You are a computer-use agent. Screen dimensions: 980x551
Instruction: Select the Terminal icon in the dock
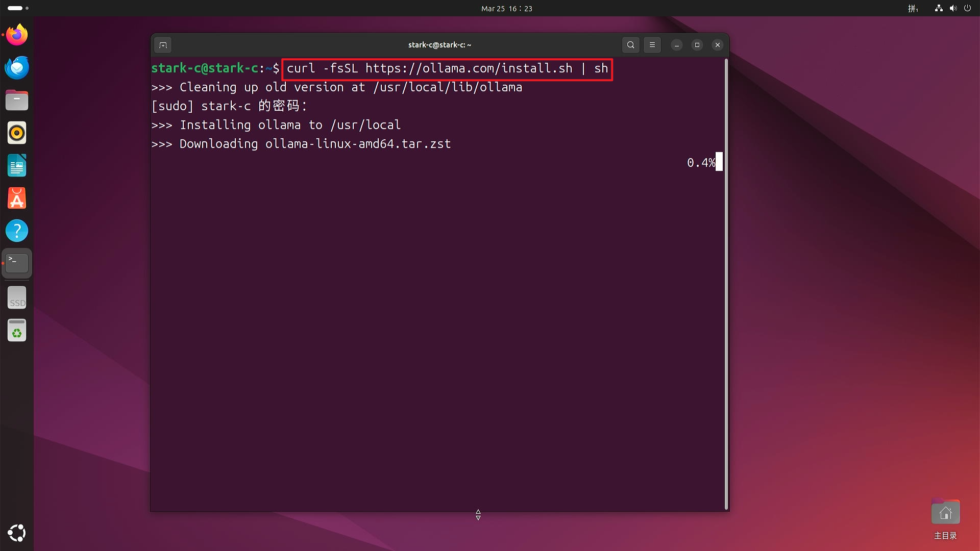pos(17,263)
